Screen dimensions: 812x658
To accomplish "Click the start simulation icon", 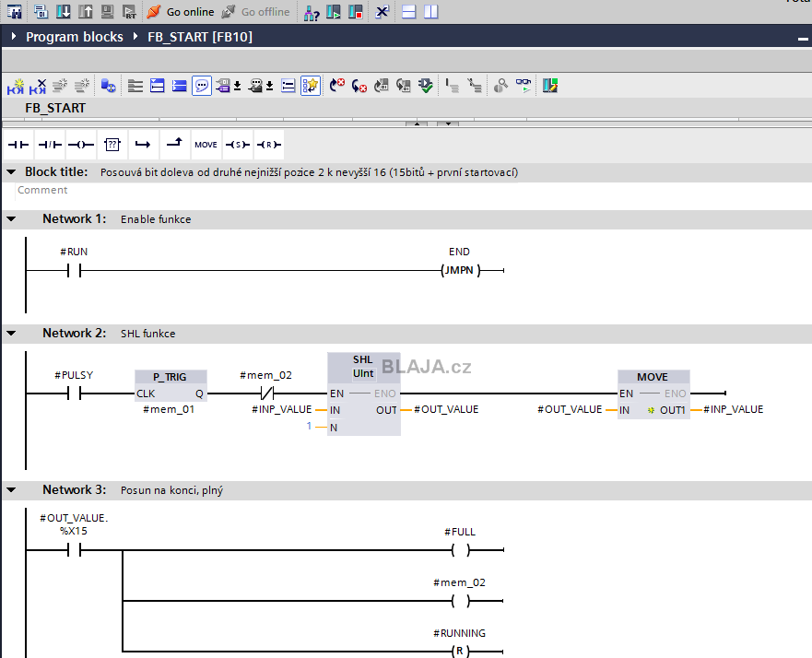I will 107,11.
